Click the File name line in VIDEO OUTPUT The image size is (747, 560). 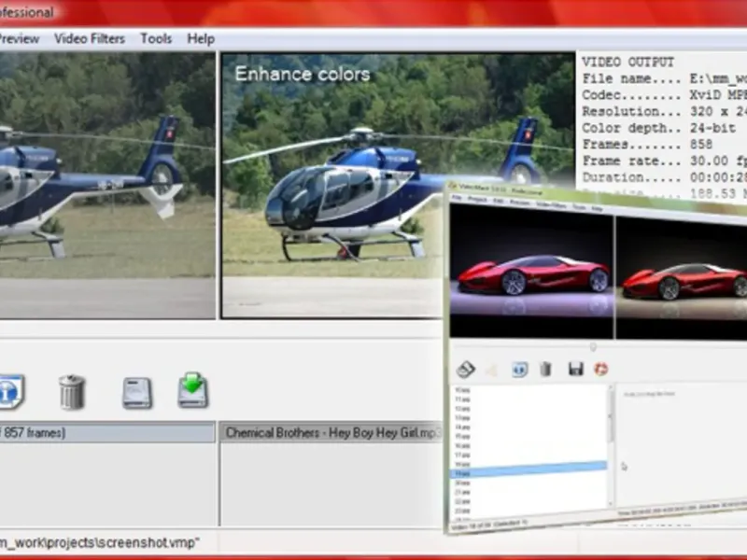(x=664, y=78)
